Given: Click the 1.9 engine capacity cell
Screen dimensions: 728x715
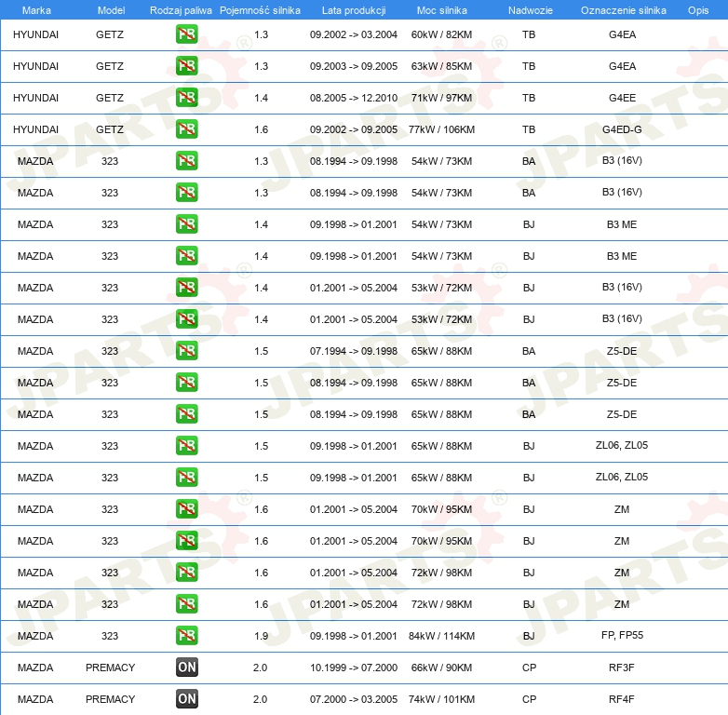Looking at the screenshot, I should click(x=261, y=636).
